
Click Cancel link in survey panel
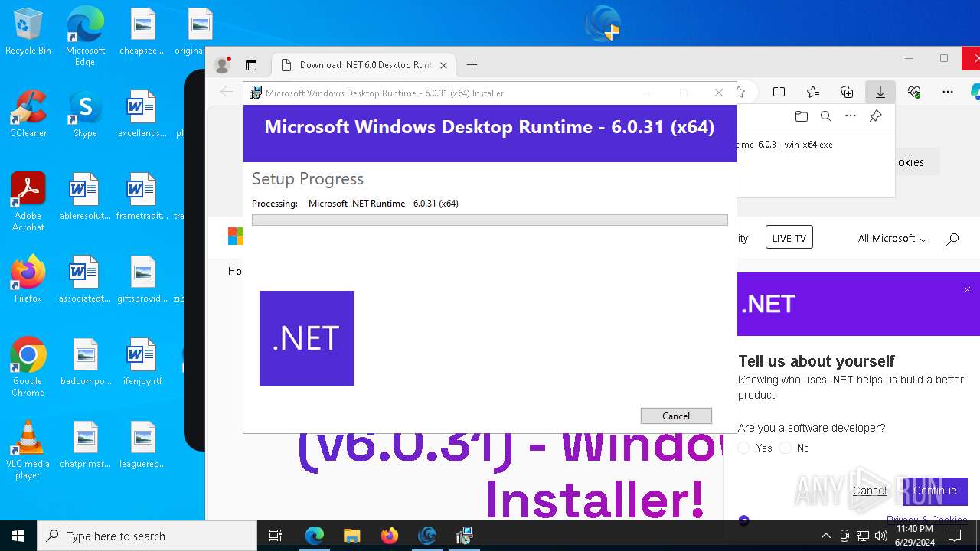click(869, 491)
